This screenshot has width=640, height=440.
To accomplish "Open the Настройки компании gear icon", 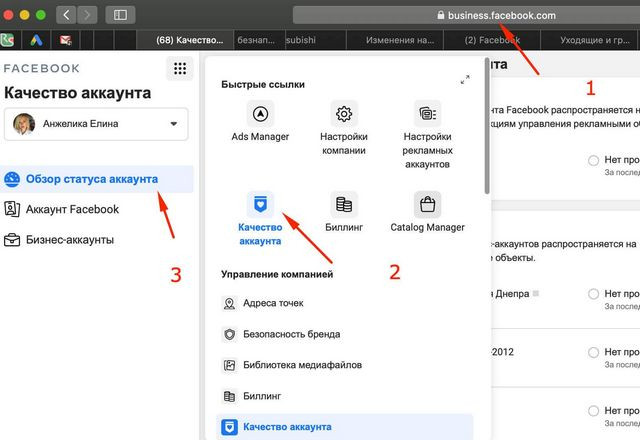I will point(344,113).
